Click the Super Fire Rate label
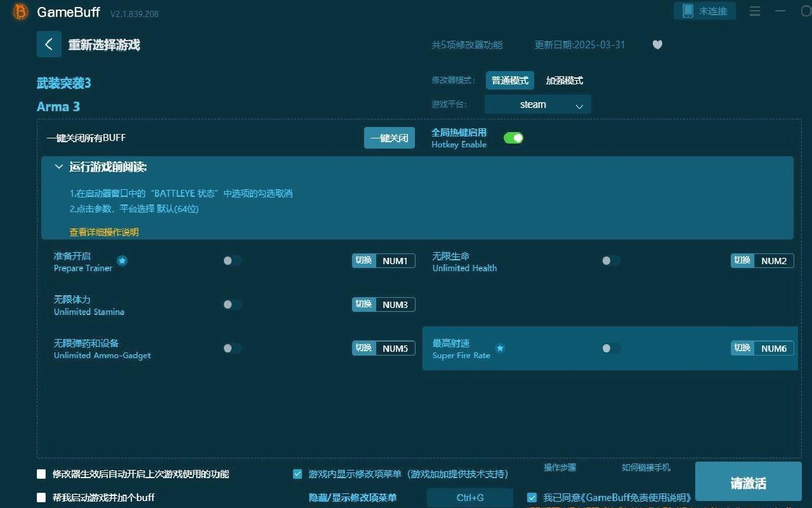The height and width of the screenshot is (508, 812). pyautogui.click(x=461, y=356)
